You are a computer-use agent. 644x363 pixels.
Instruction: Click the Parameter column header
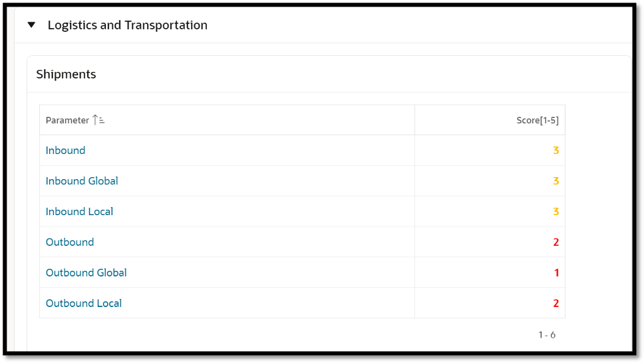click(x=67, y=121)
